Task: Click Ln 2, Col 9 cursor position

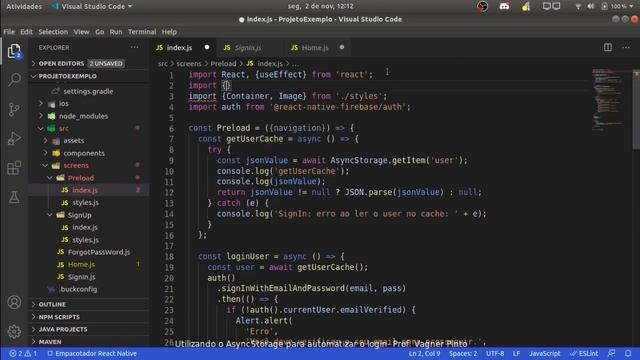Action: pos(424,353)
